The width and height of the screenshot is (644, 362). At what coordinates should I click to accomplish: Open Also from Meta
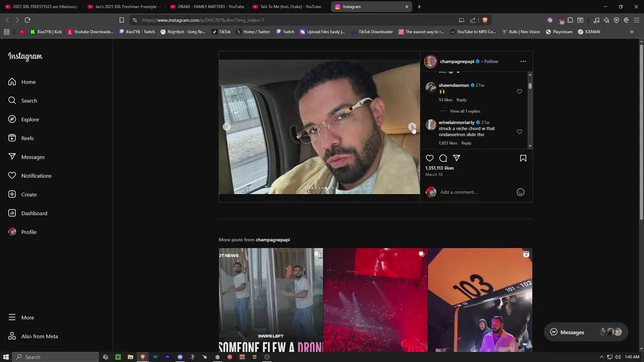click(33, 336)
